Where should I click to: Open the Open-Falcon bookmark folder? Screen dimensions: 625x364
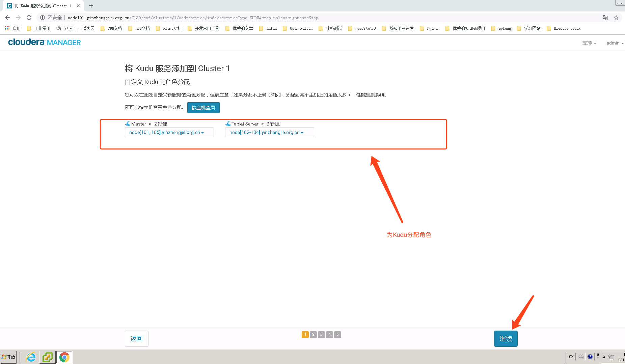pyautogui.click(x=298, y=28)
